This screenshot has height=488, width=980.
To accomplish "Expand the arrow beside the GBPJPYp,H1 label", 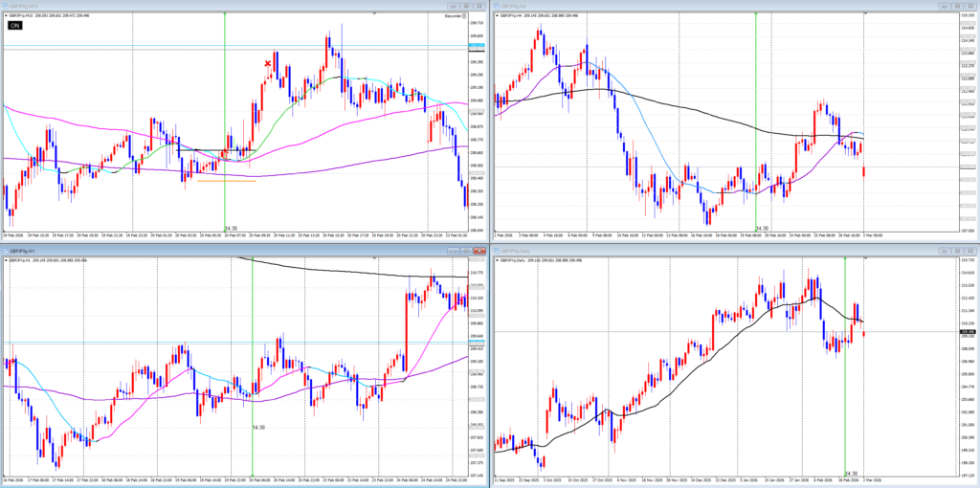I will click(5, 260).
